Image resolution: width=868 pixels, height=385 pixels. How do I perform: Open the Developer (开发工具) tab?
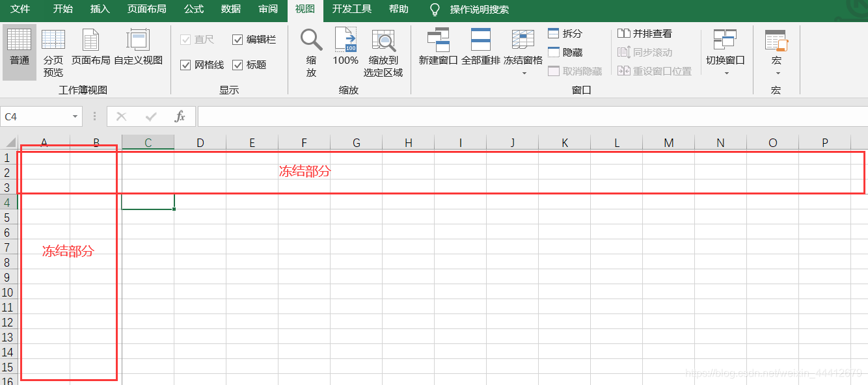tap(352, 9)
